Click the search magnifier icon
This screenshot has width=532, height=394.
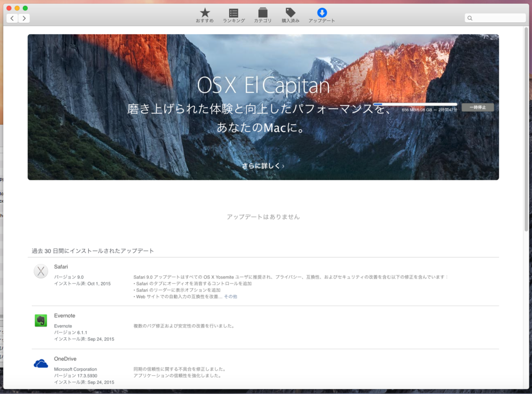pos(470,18)
